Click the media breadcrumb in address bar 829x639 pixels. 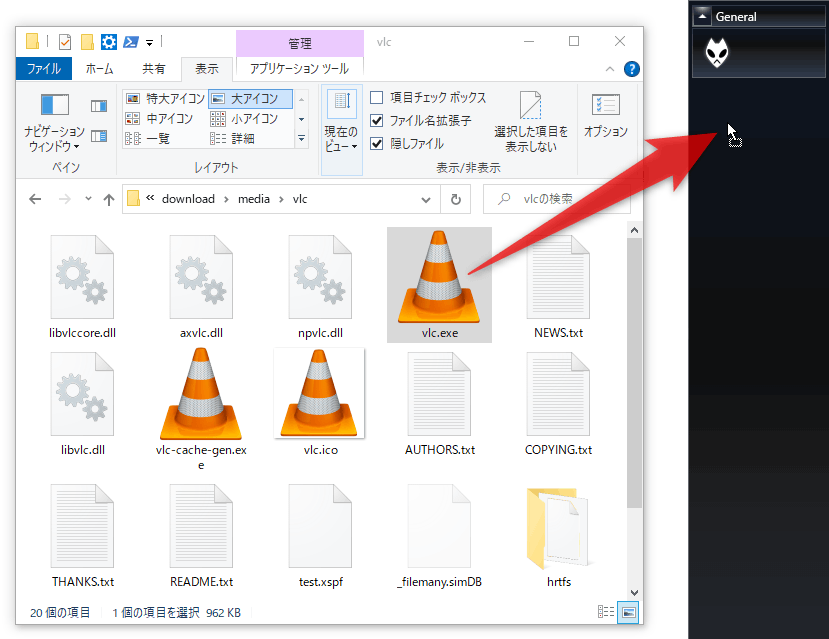254,199
